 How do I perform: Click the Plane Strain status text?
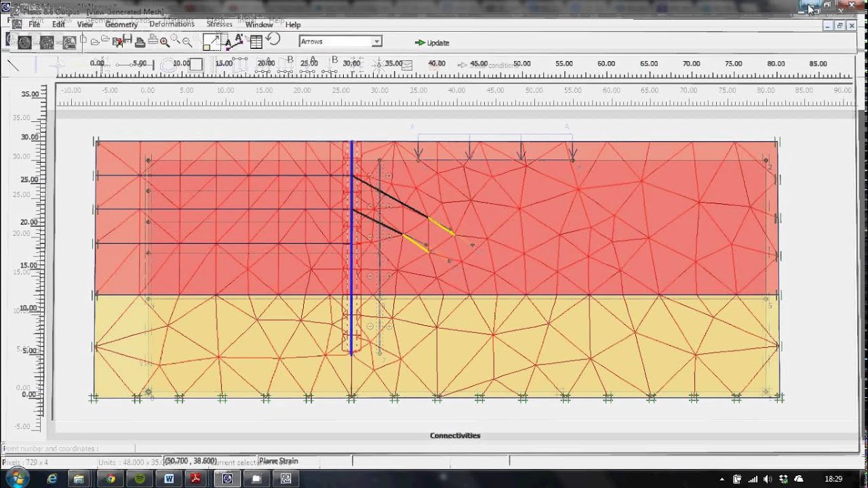(x=278, y=461)
